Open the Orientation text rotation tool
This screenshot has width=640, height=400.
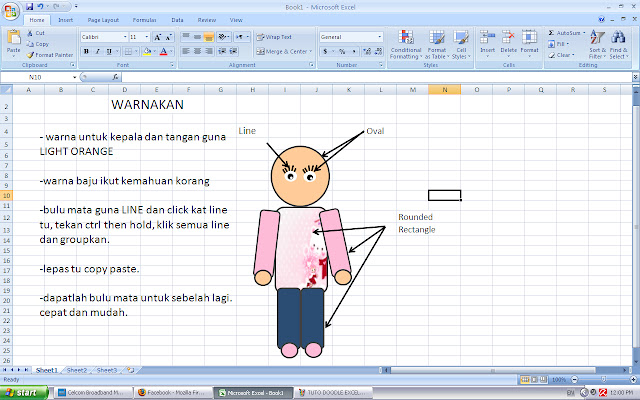[224, 37]
